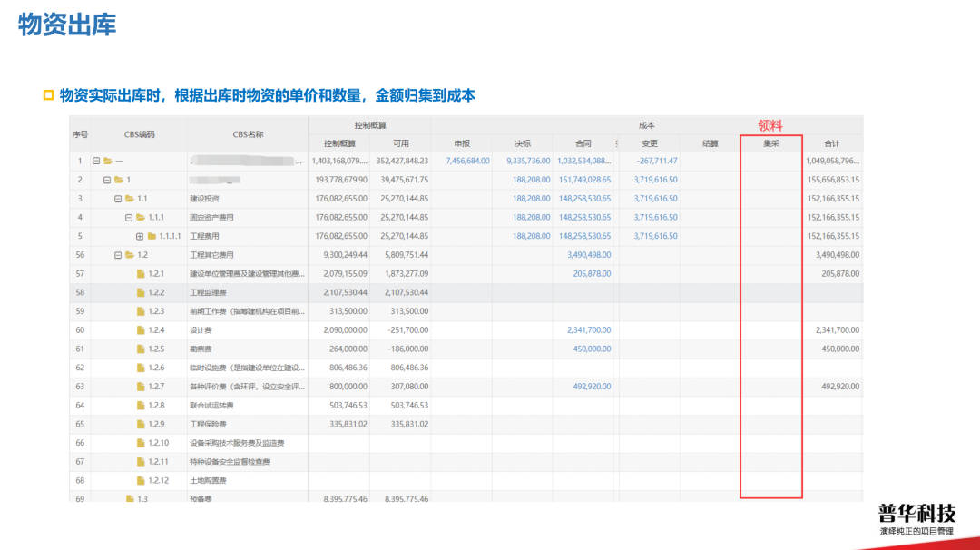Click the file icon beside 1.2.12
Screen dimensions: 980x550
[x=141, y=481]
